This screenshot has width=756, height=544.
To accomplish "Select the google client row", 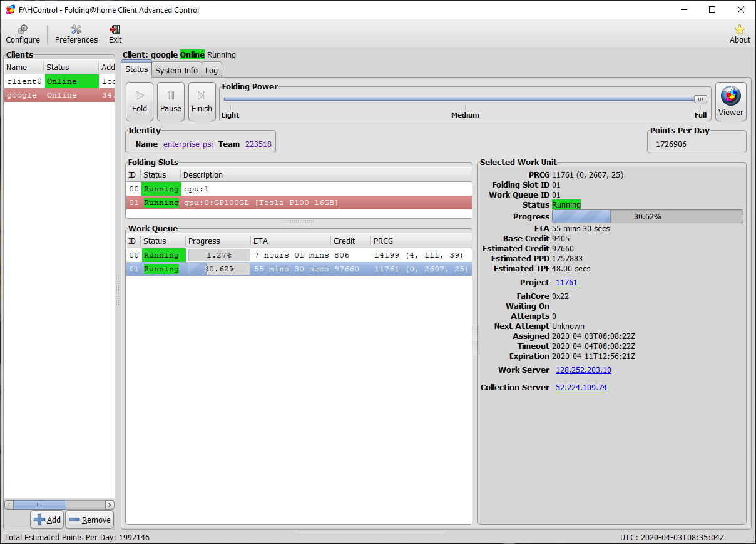I will click(59, 95).
